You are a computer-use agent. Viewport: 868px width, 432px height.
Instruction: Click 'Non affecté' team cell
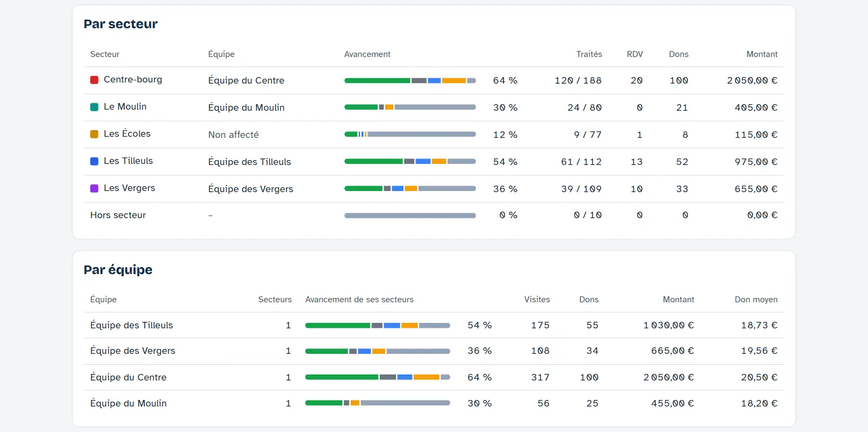(x=233, y=135)
